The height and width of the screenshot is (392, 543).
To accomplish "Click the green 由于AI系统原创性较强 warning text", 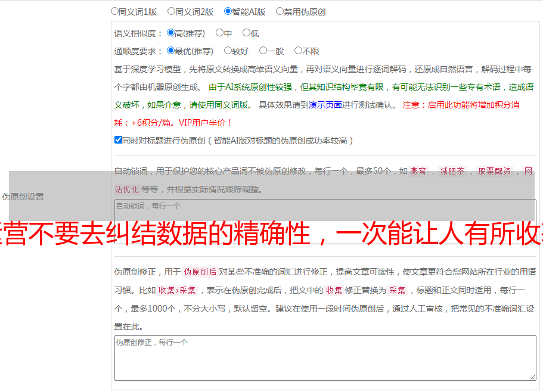I will (324, 96).
